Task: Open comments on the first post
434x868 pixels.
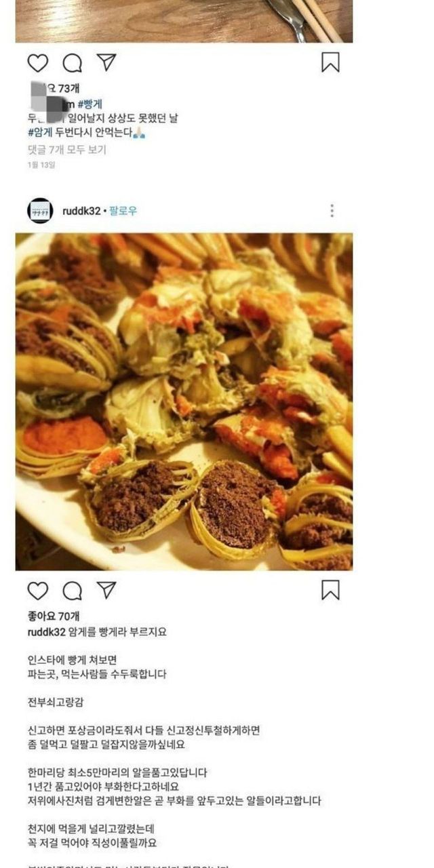Action: tap(73, 63)
